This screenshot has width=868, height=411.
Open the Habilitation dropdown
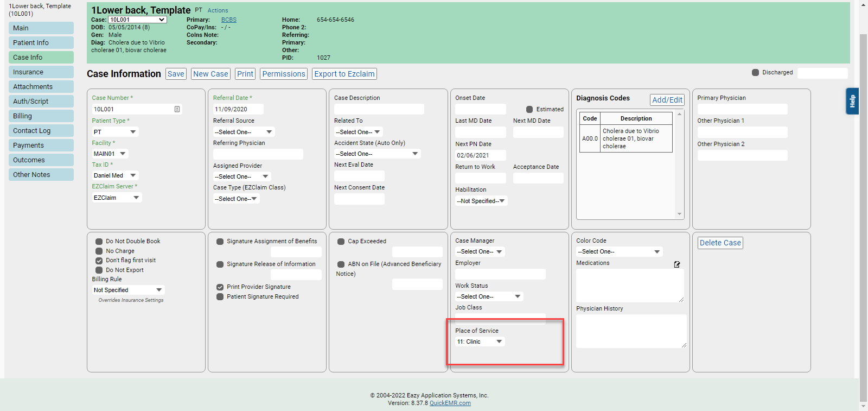481,201
